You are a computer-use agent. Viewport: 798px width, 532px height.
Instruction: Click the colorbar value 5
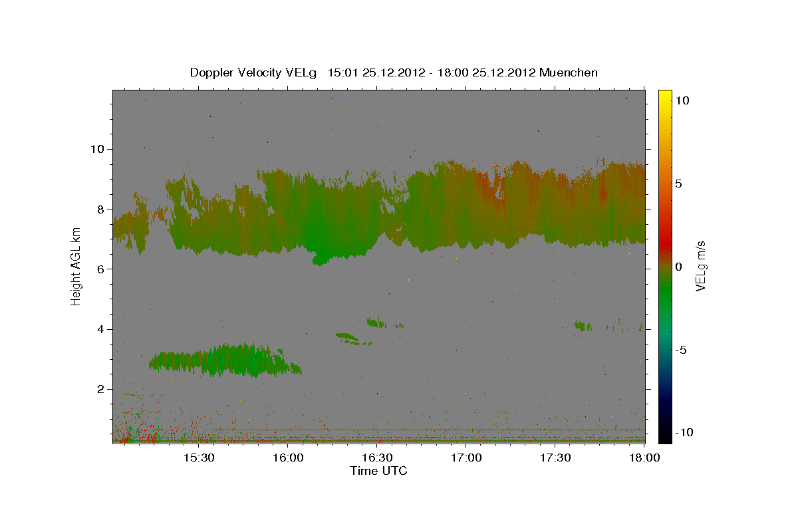[678, 183]
